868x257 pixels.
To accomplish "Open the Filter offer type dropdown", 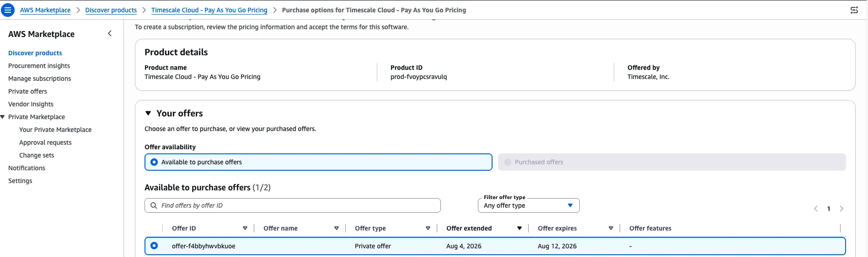I will [529, 205].
